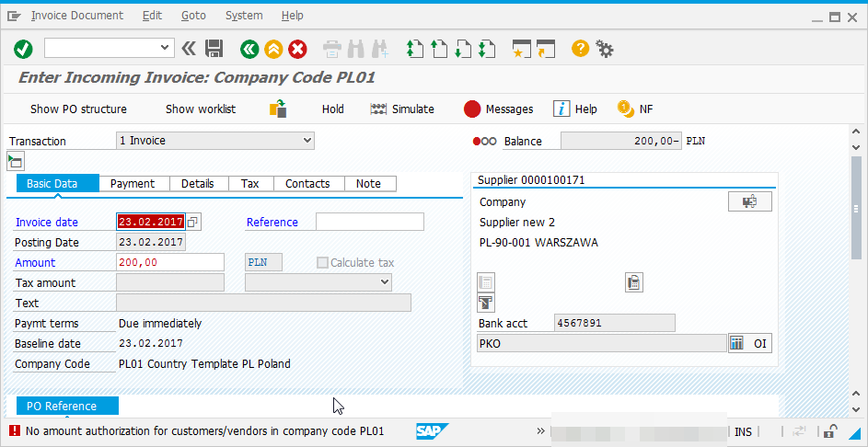The height and width of the screenshot is (447, 868).
Task: Go to Next Page icon
Action: 462,50
